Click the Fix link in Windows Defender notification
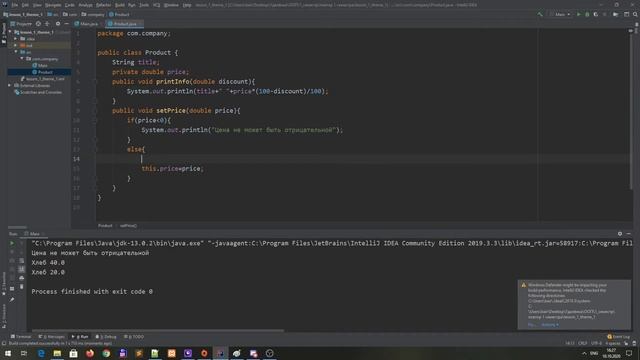 [x=531, y=325]
